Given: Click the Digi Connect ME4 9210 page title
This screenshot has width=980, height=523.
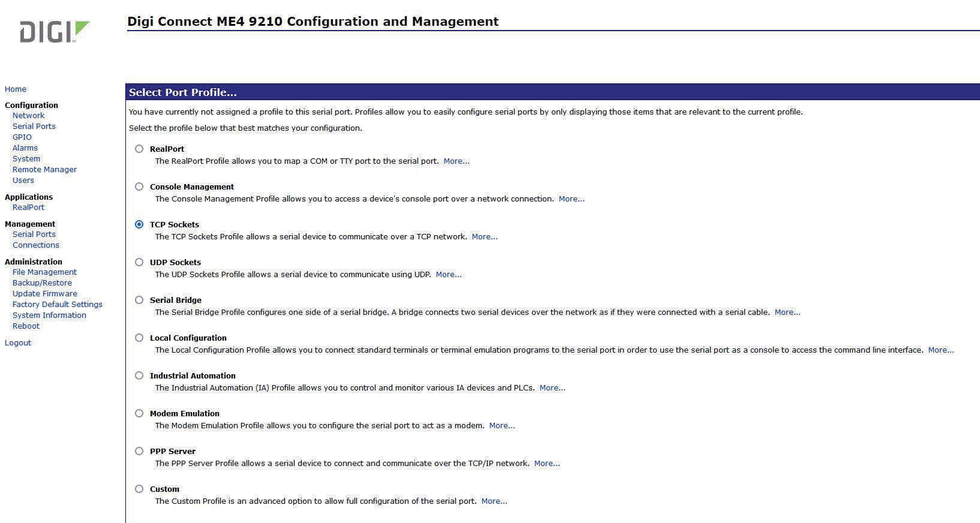Looking at the screenshot, I should pyautogui.click(x=313, y=22).
